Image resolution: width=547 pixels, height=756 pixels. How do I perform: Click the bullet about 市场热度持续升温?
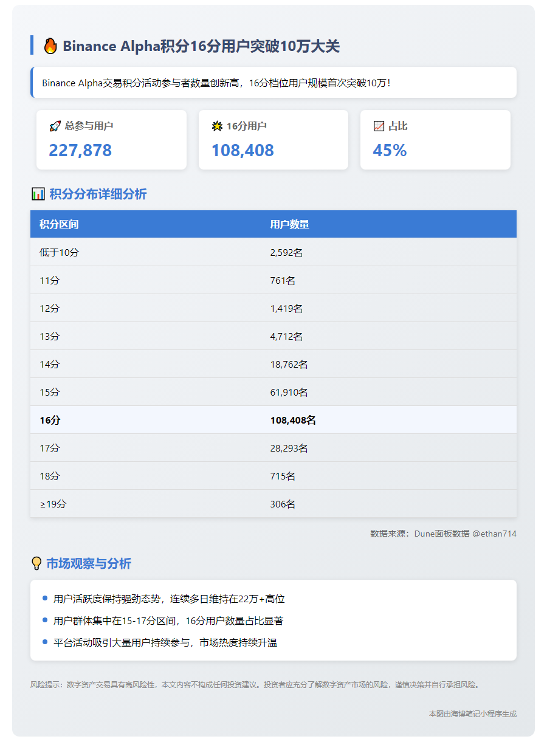[x=165, y=642]
